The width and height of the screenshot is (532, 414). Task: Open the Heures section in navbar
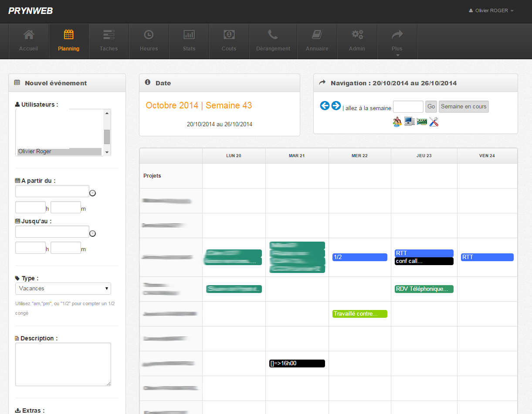pyautogui.click(x=149, y=41)
